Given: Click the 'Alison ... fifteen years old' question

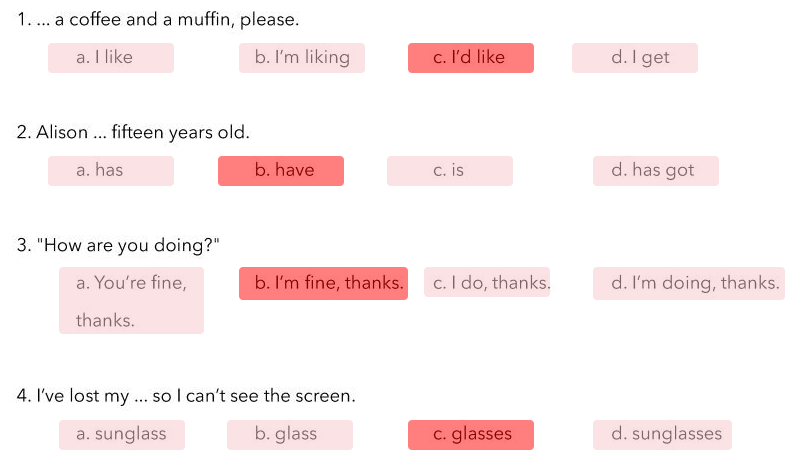Looking at the screenshot, I should pos(133,132).
